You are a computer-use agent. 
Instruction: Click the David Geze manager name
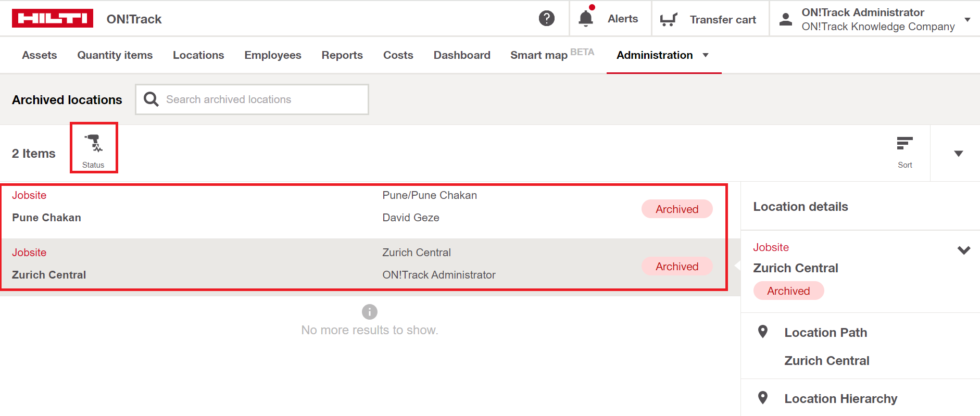[411, 218]
